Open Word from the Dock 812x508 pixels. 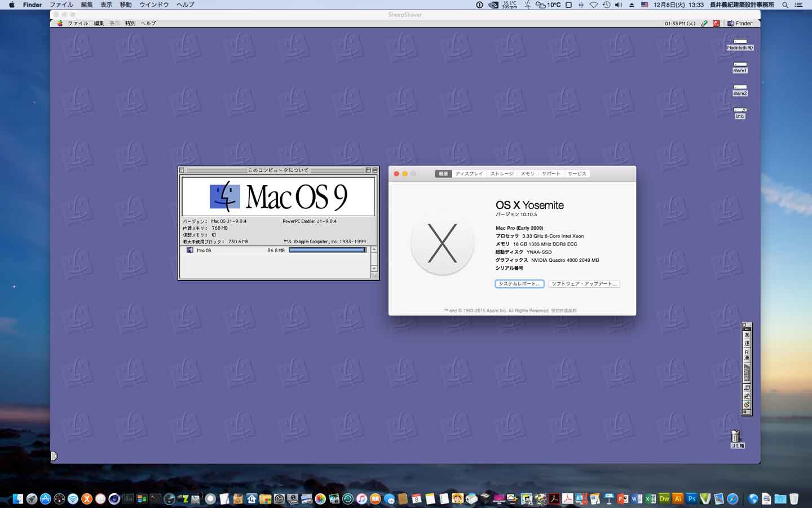click(637, 498)
